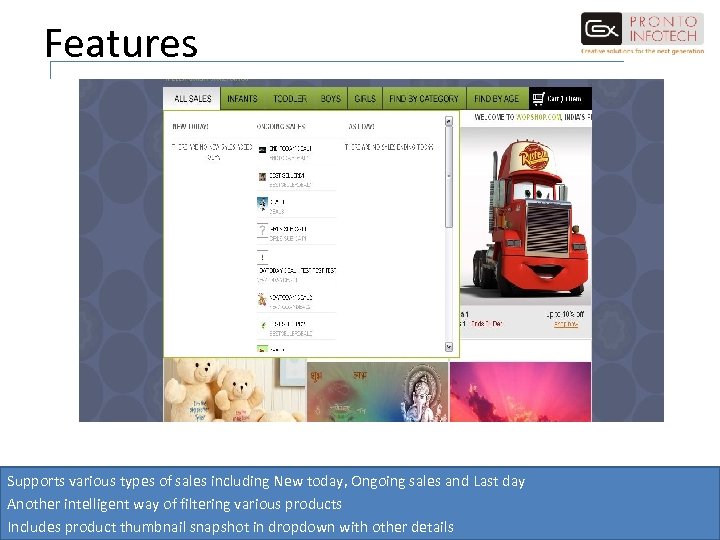
Task: Click the dropdown scrollbar down arrow
Action: [449, 347]
